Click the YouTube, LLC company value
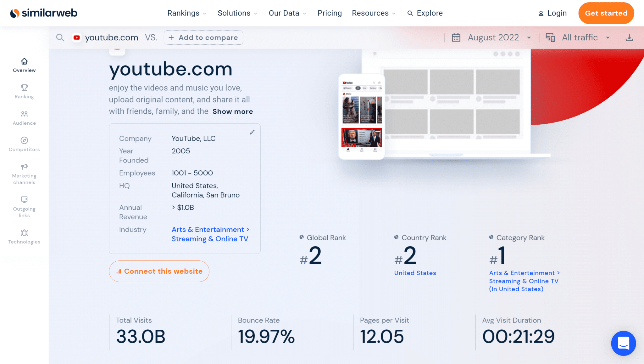This screenshot has width=644, height=364. [193, 139]
